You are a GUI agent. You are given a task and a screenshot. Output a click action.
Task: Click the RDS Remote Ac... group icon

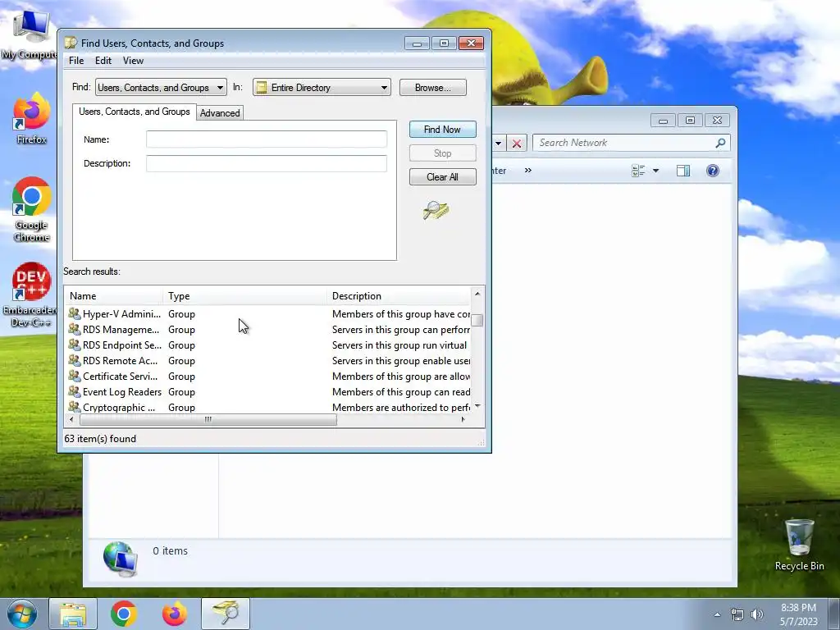75,360
